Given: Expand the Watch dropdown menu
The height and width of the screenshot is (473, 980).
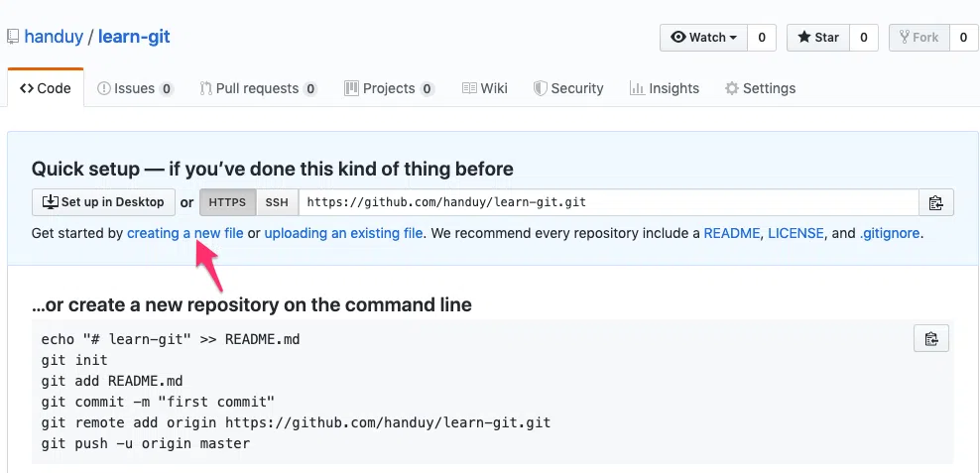Looking at the screenshot, I should pos(703,38).
